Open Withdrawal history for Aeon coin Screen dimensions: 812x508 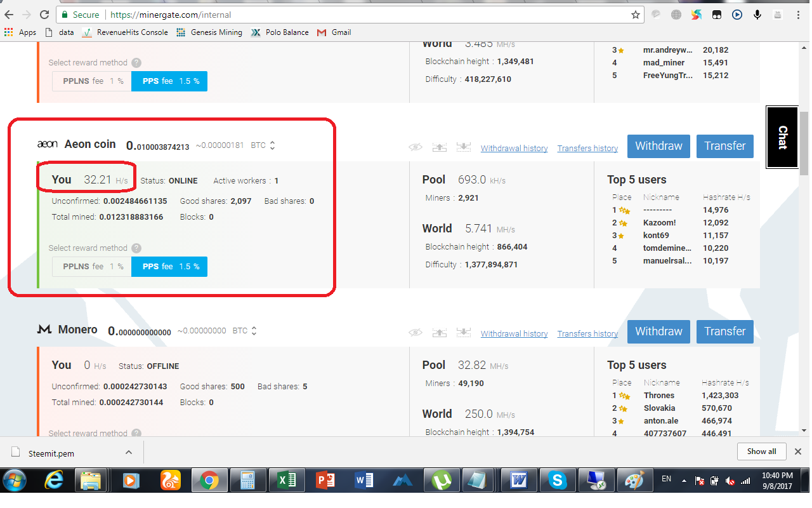point(514,149)
